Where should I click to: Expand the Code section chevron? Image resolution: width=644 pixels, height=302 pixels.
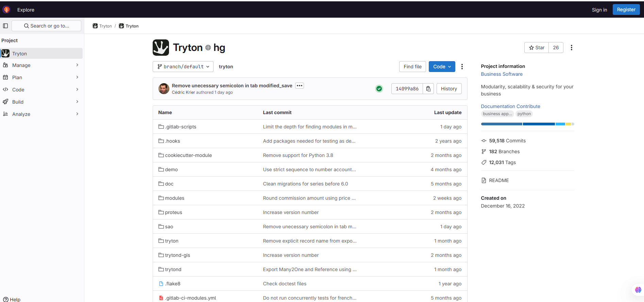pyautogui.click(x=77, y=89)
